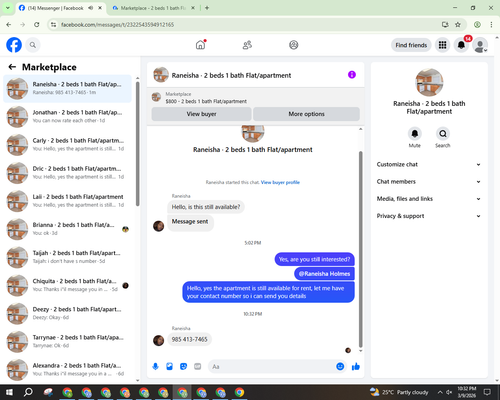Viewport: 500px width, 400px height.
Task: Mute this conversation bell icon
Action: pos(415,134)
